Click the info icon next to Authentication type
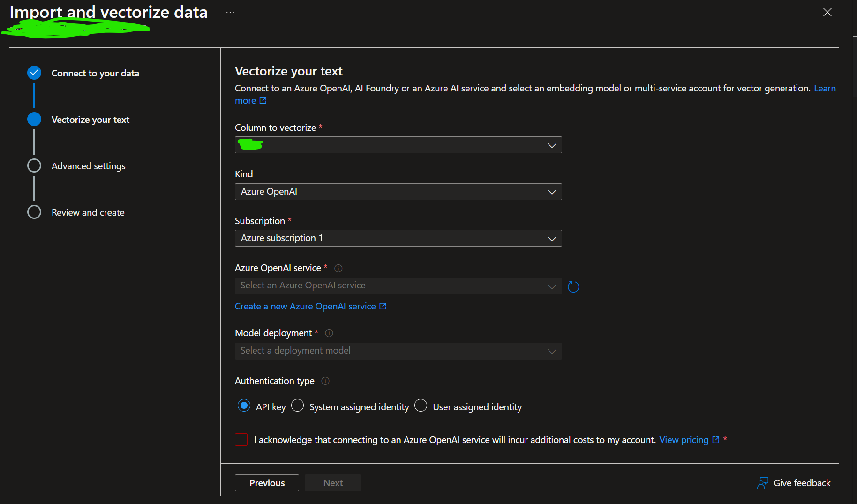This screenshot has width=857, height=504. pyautogui.click(x=325, y=381)
